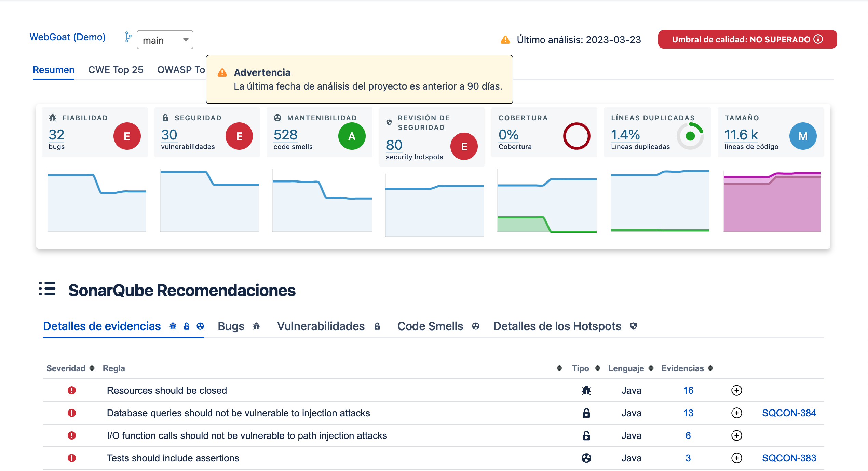Open the 80 security hotspots link
The width and height of the screenshot is (868, 471).
(x=394, y=145)
